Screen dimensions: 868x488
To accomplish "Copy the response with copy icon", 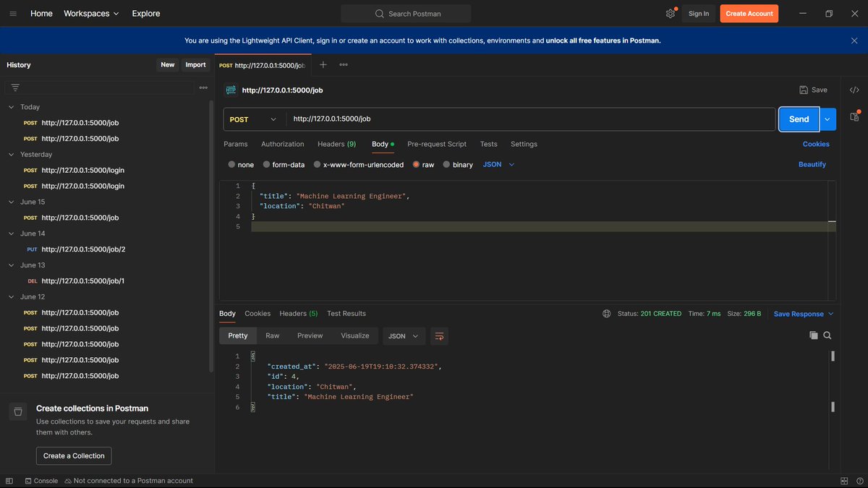I will click(814, 335).
